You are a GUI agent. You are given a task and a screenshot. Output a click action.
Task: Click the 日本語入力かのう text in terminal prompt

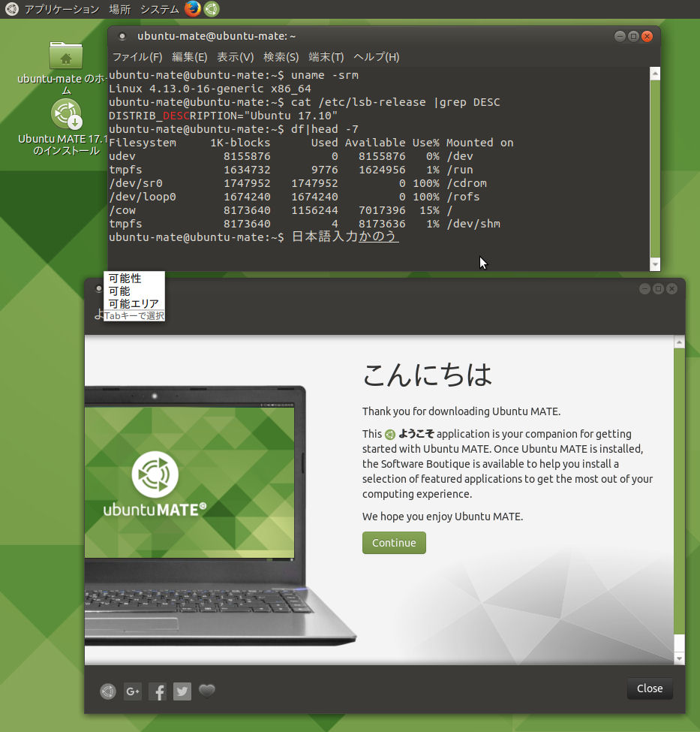pos(345,236)
